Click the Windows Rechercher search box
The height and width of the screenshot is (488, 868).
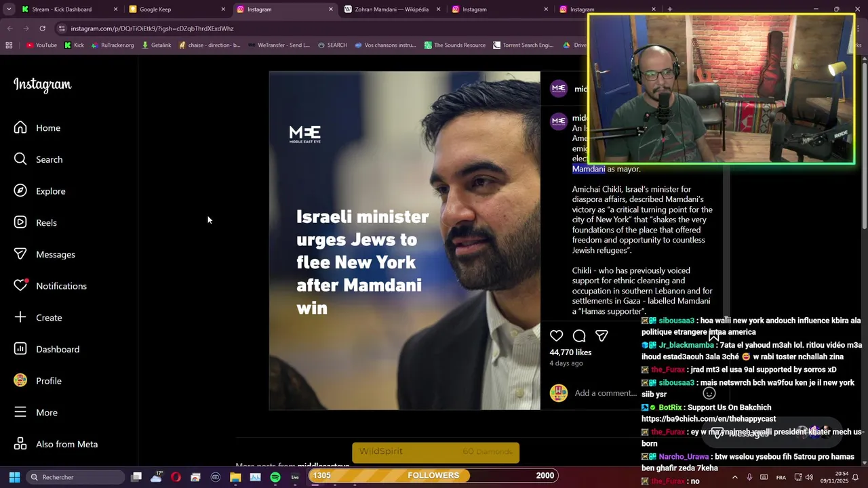(75, 477)
